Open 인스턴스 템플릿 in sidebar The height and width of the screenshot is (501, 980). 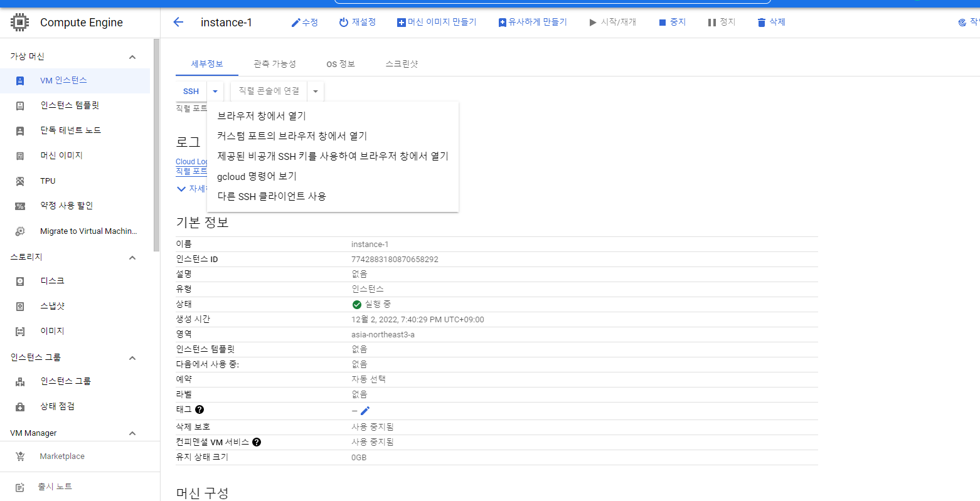tap(75, 105)
